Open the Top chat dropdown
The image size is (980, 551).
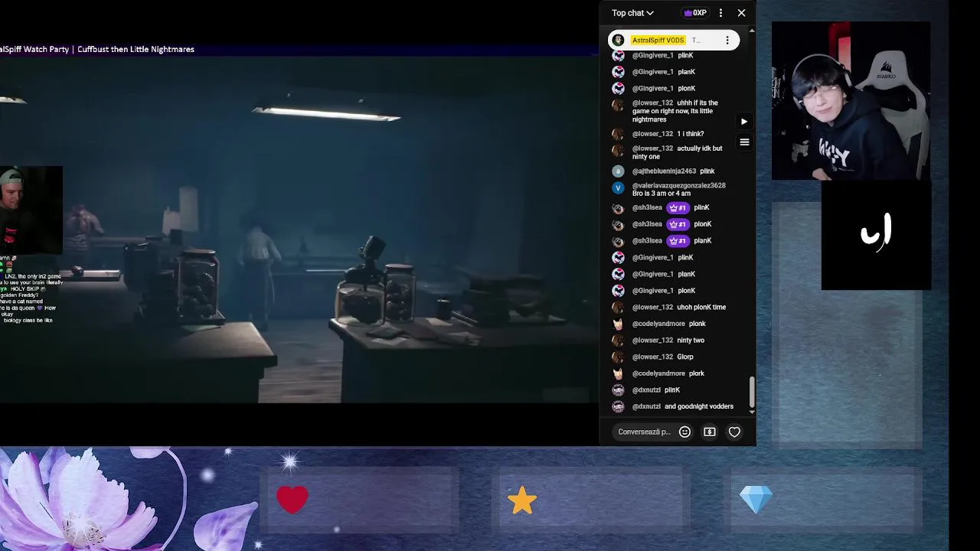click(632, 13)
